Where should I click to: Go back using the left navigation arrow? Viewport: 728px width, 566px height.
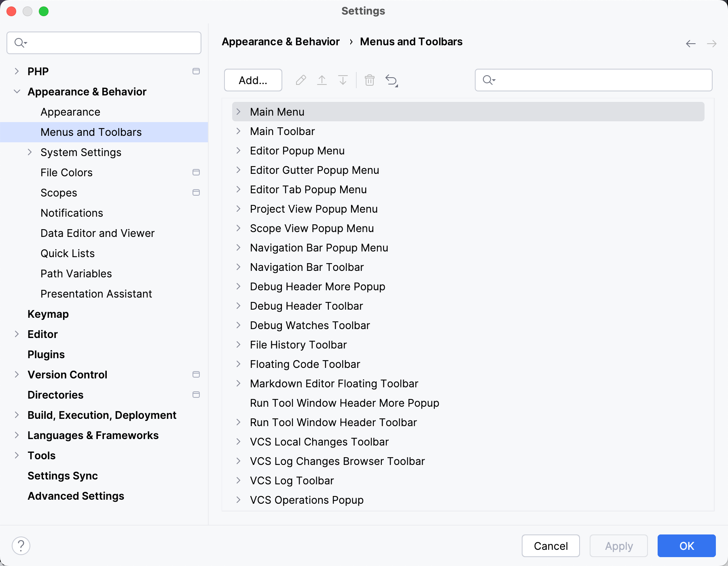point(690,43)
